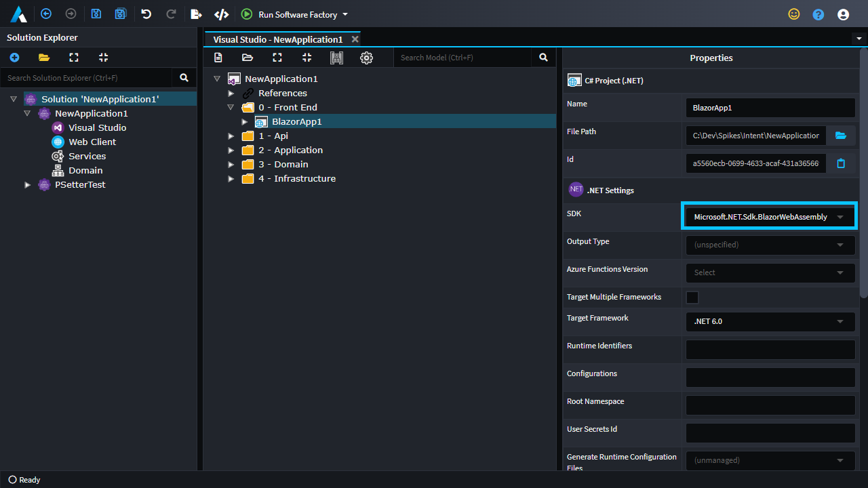Click the open folder icon in Solution Explorer
The height and width of the screenshot is (488, 868).
click(x=44, y=58)
